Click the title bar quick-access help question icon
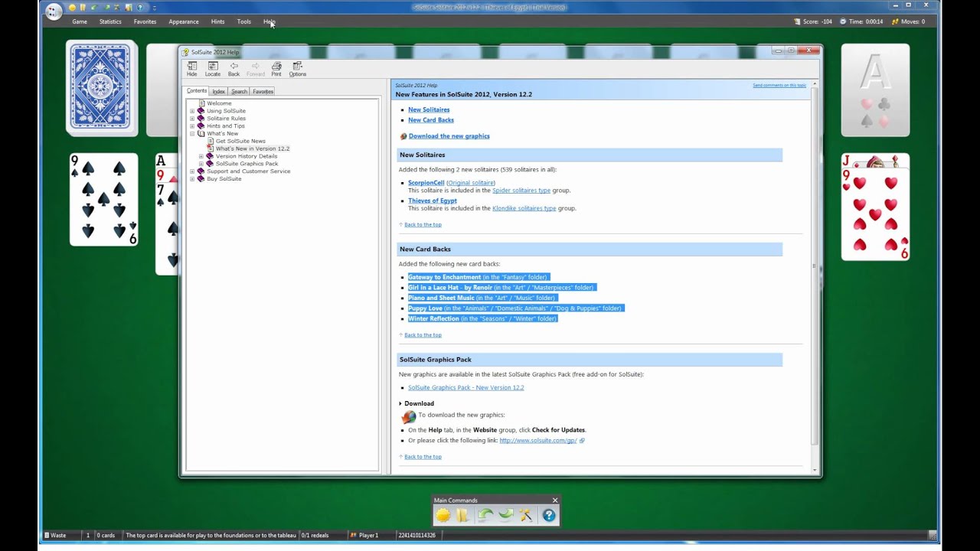The image size is (980, 551). (x=139, y=8)
